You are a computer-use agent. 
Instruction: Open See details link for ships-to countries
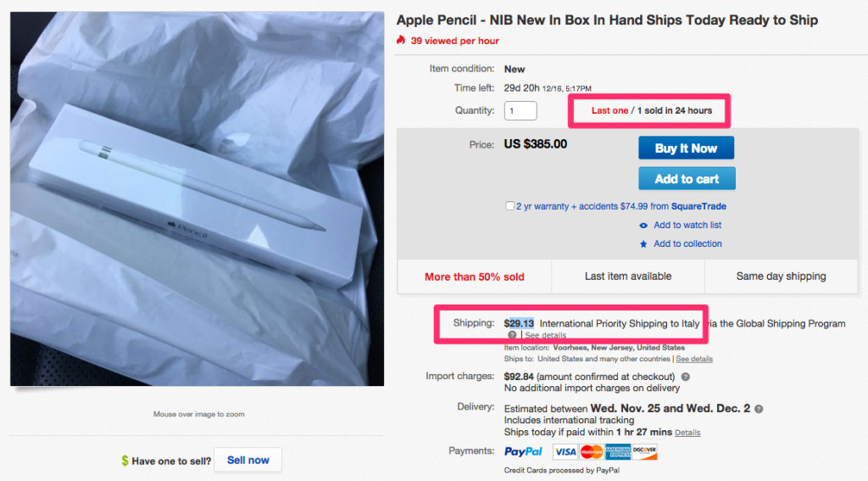pyautogui.click(x=694, y=359)
